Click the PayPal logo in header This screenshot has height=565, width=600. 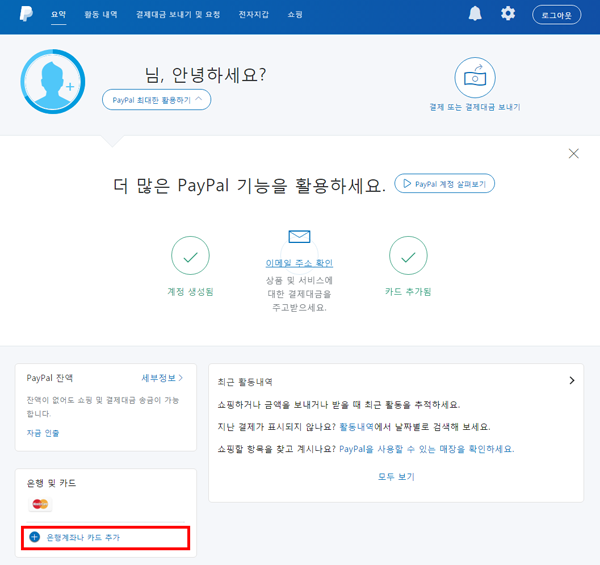coord(26,14)
